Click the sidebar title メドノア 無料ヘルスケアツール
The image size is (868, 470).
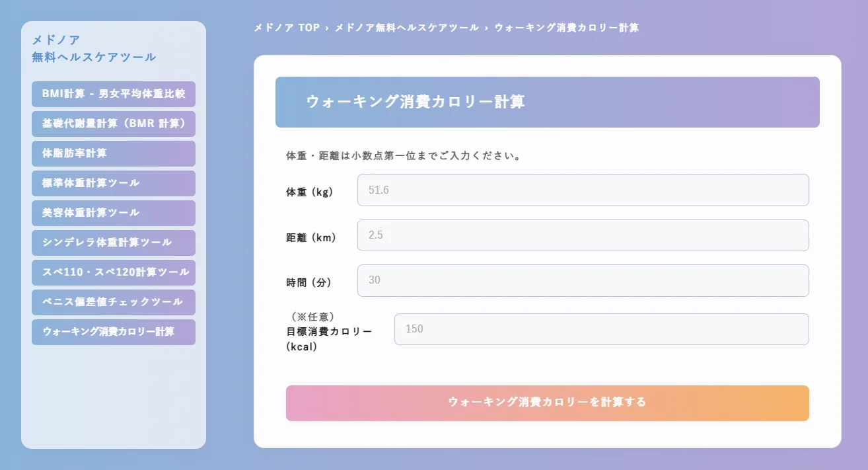click(94, 48)
